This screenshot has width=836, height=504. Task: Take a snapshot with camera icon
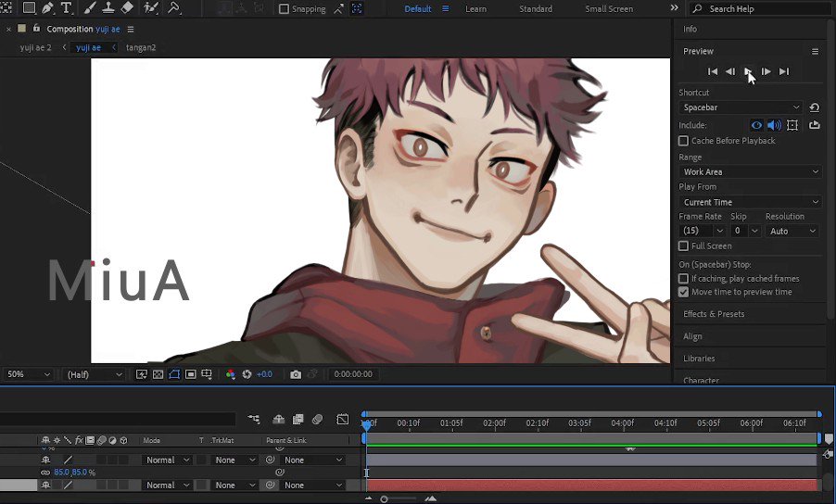(296, 374)
